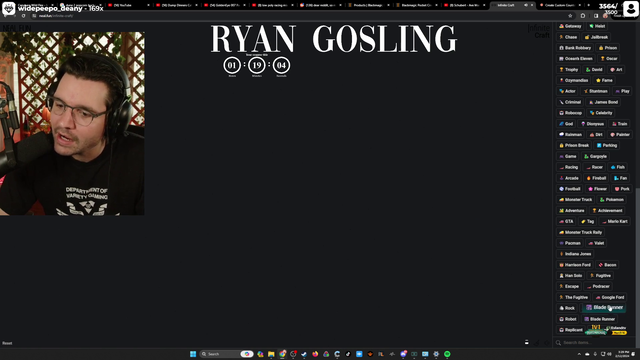Select the Han Solo element

(x=570, y=276)
